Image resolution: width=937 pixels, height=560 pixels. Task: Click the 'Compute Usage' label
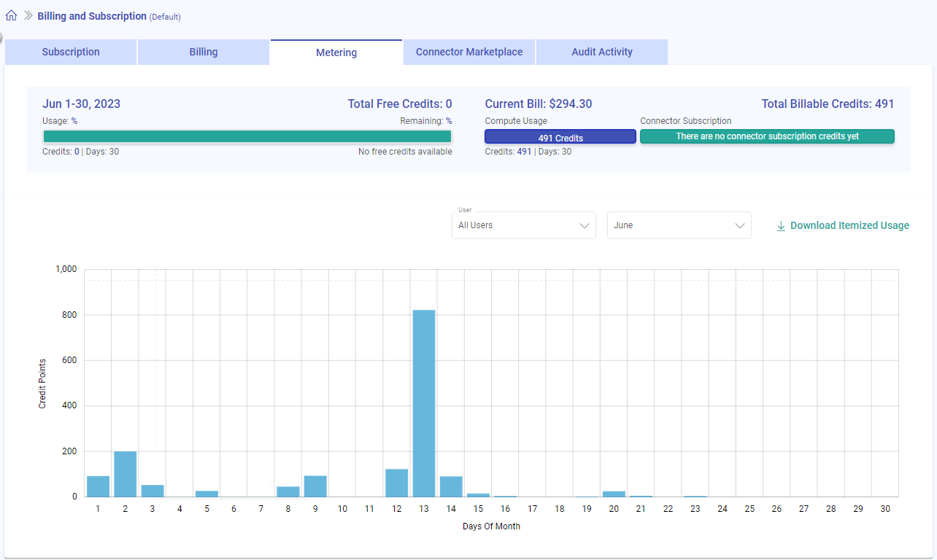(x=516, y=121)
